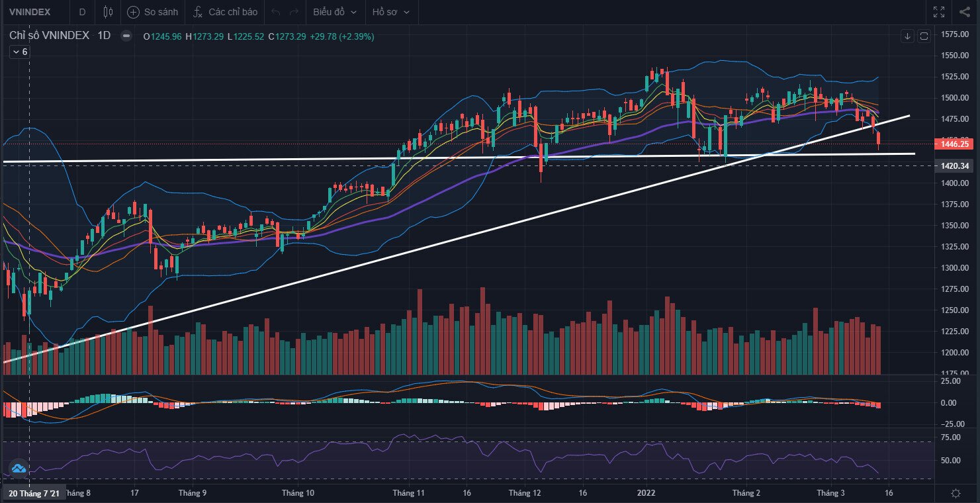Open Các chỉ báo indicators dialog

(226, 12)
